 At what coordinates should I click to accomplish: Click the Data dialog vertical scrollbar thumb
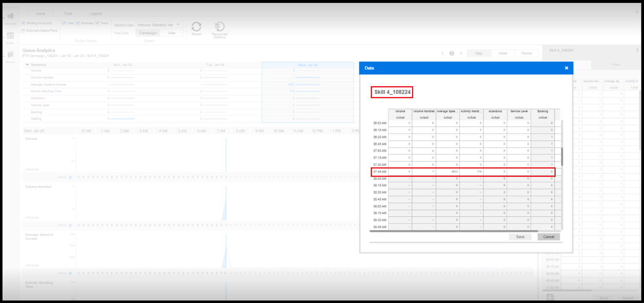pyautogui.click(x=562, y=156)
